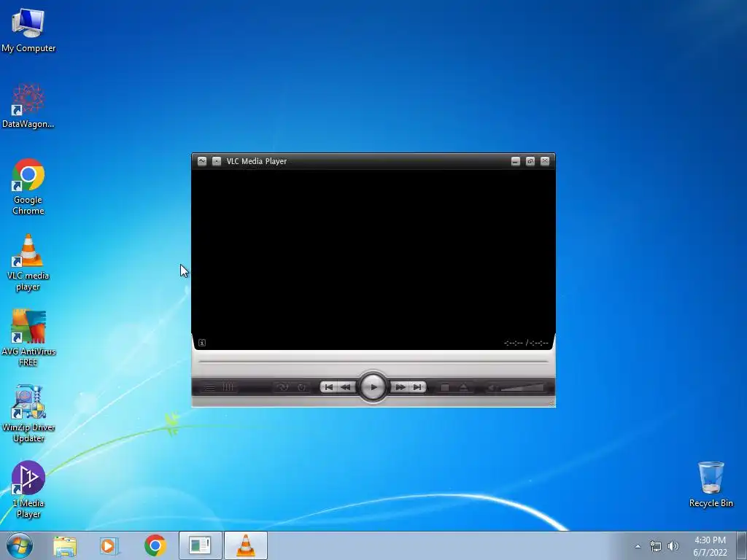Click the VLC seek progress bar
747x560 pixels.
pos(373,362)
